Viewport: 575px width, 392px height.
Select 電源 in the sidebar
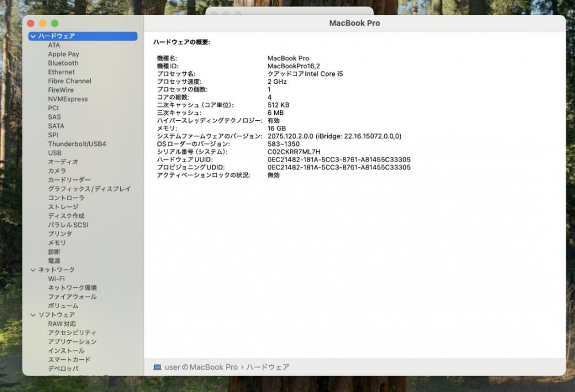(x=54, y=261)
